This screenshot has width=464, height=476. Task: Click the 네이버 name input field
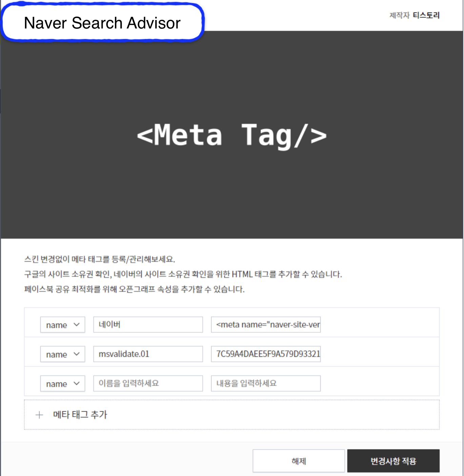pos(148,325)
